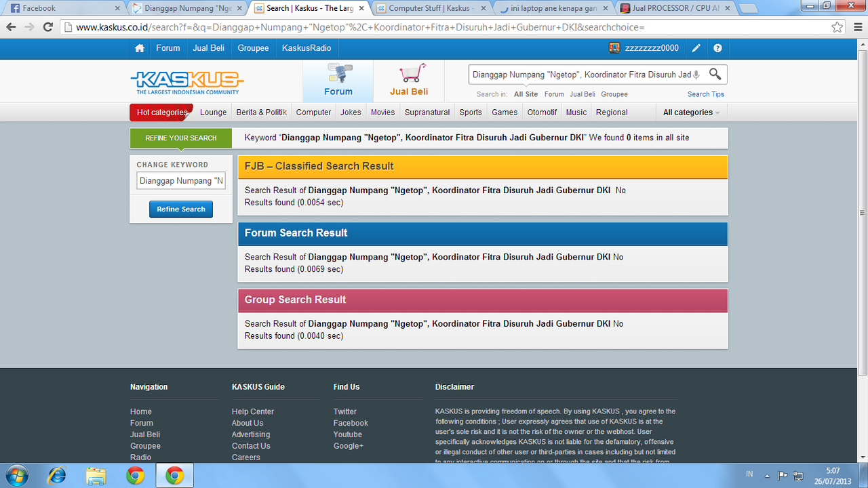The width and height of the screenshot is (868, 488).
Task: Open the help question mark icon
Action: [717, 48]
